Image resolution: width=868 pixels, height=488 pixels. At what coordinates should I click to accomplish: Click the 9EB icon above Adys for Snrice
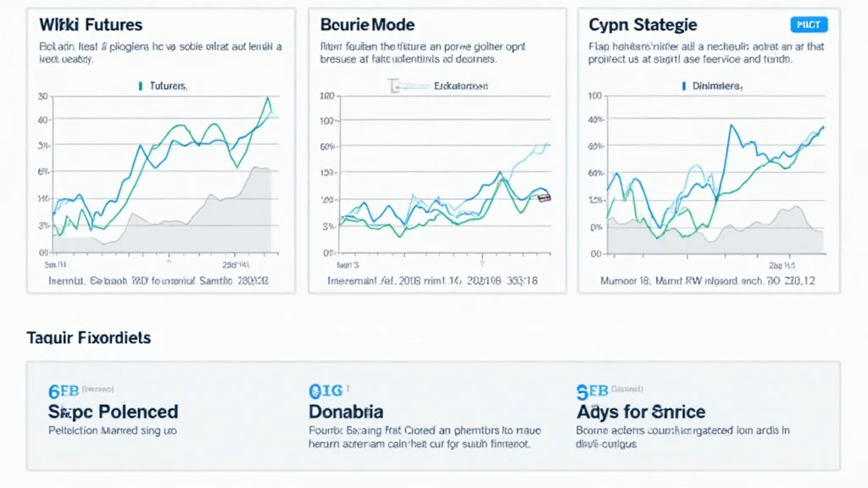click(x=592, y=391)
